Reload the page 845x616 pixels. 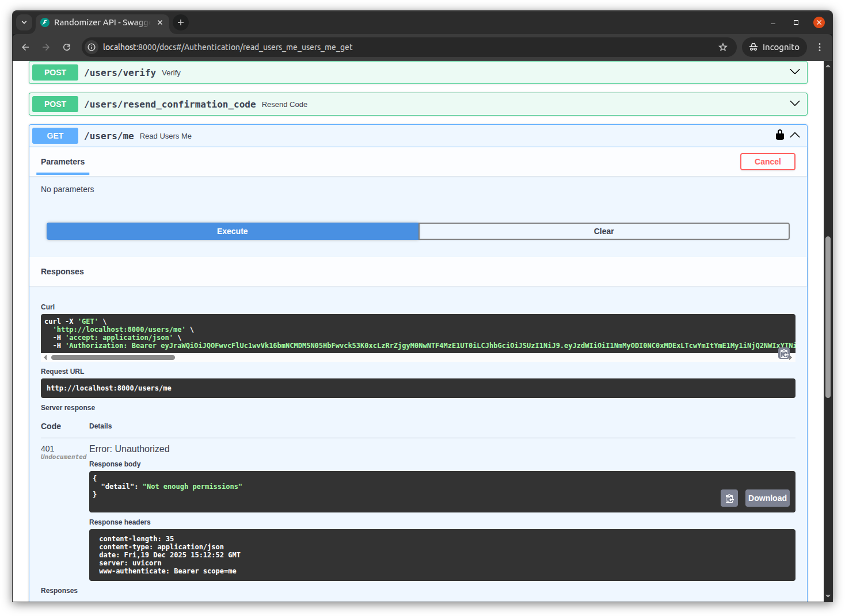tap(67, 47)
